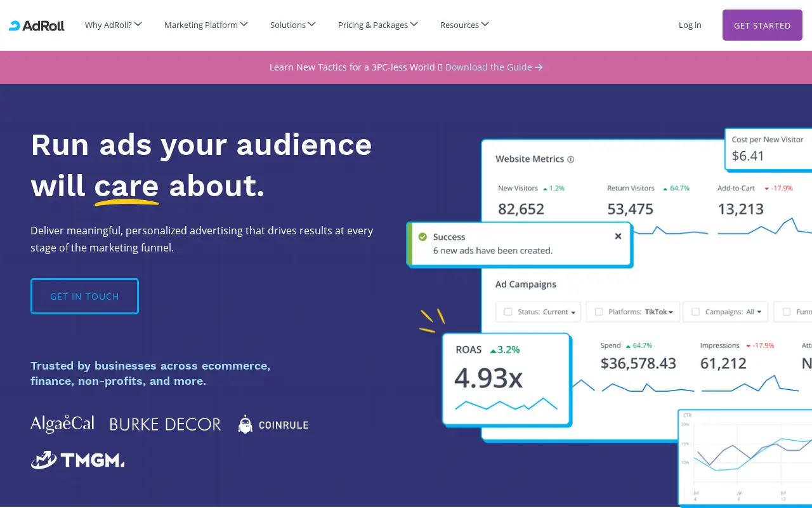Viewport: 812px width, 508px height.
Task: Follow the Download the Guide link
Action: 494,67
